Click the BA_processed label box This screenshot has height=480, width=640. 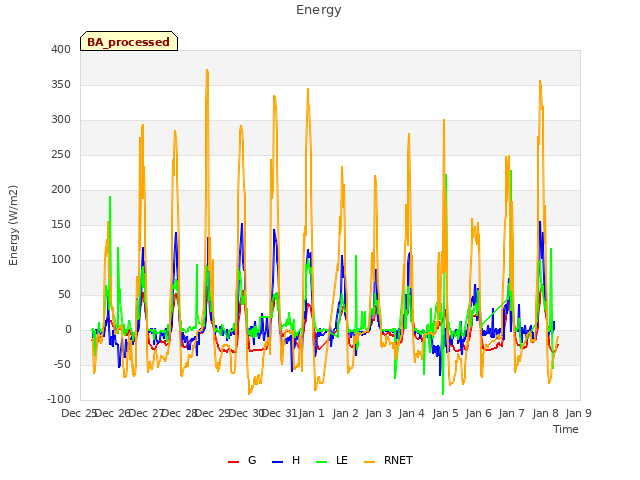(x=129, y=41)
